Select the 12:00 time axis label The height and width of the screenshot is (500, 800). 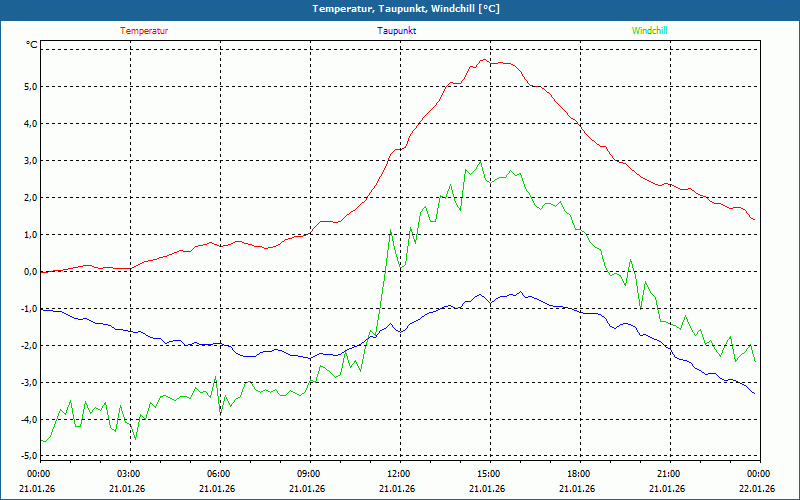(398, 474)
